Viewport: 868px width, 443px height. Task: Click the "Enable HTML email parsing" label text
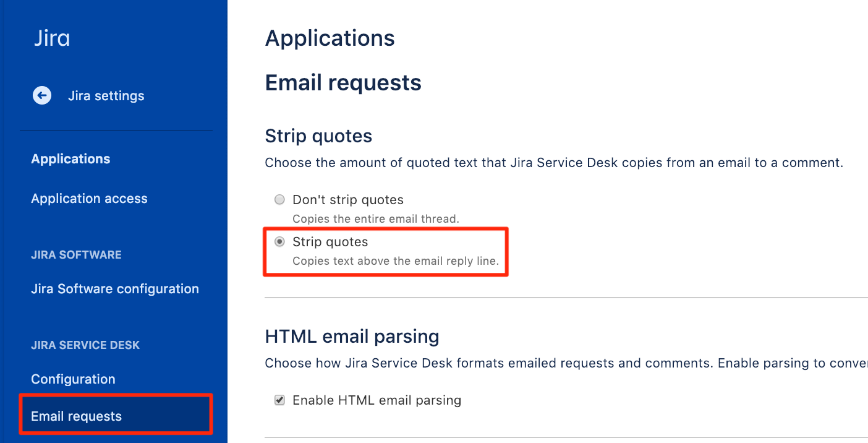tap(377, 400)
